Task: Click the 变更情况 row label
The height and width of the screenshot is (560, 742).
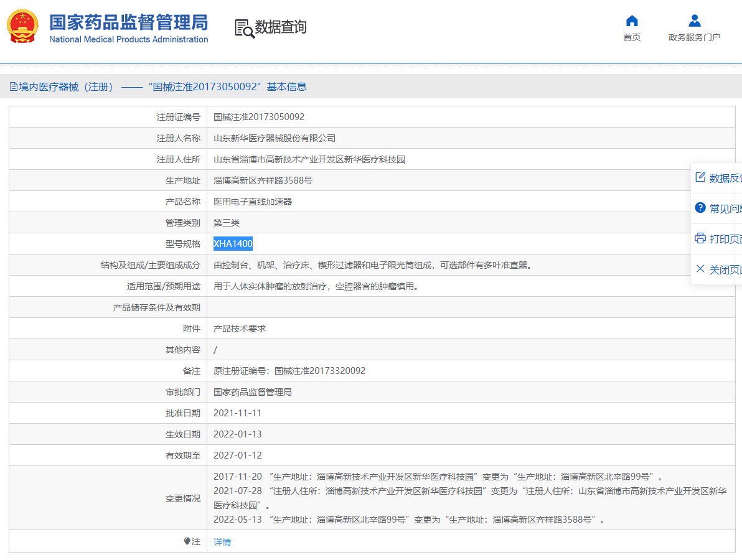Action: pos(182,498)
